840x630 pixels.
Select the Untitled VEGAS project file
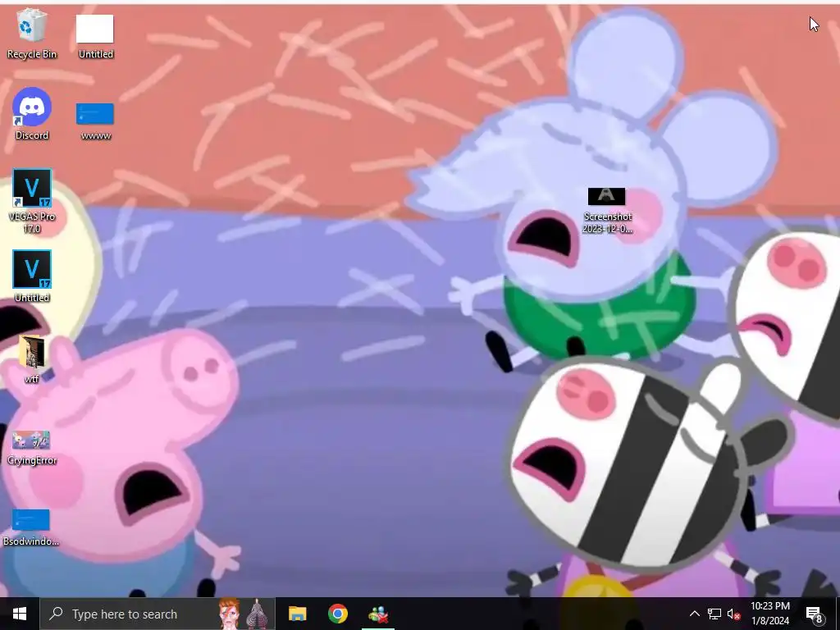tap(32, 276)
